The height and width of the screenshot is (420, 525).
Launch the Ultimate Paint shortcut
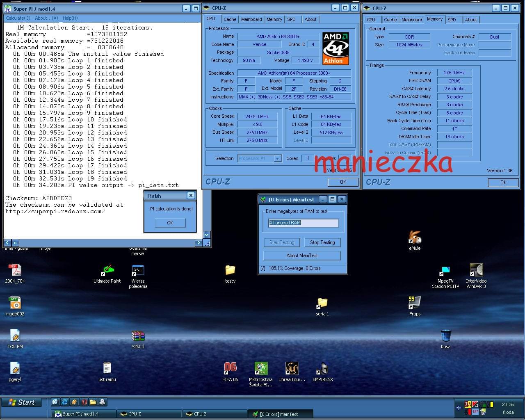click(x=107, y=274)
